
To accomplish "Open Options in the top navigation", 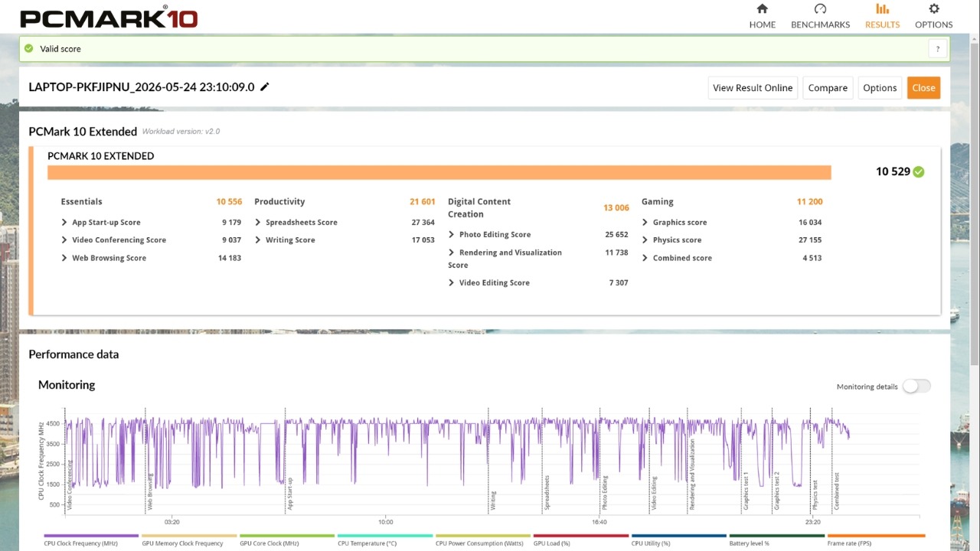I will click(x=933, y=16).
